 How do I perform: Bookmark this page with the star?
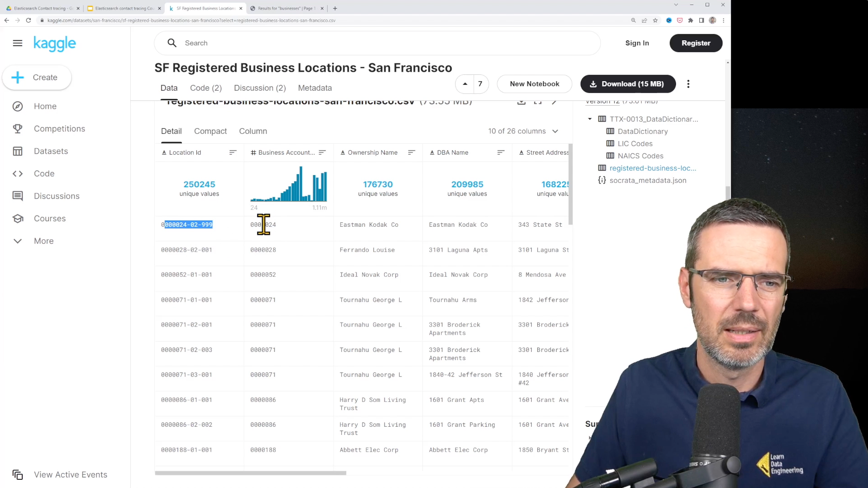pyautogui.click(x=655, y=20)
